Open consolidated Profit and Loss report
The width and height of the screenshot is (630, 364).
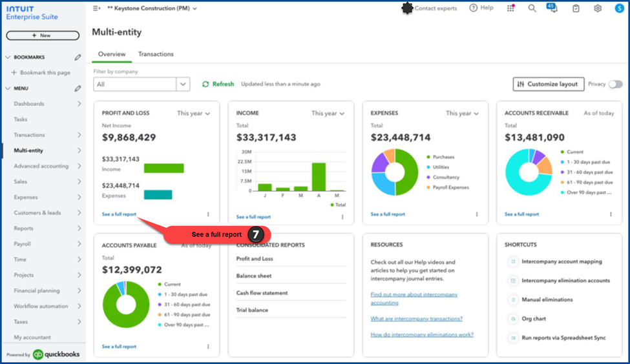[x=255, y=259]
